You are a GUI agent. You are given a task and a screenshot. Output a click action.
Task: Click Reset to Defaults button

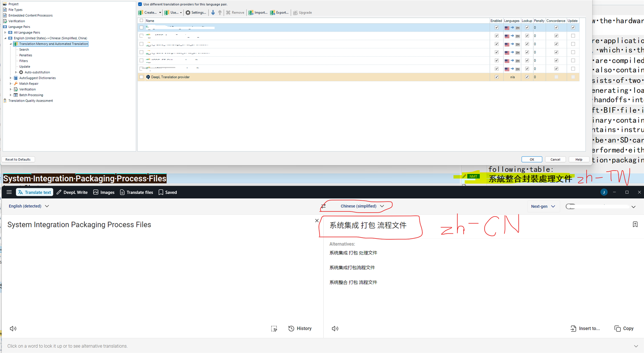pos(18,159)
